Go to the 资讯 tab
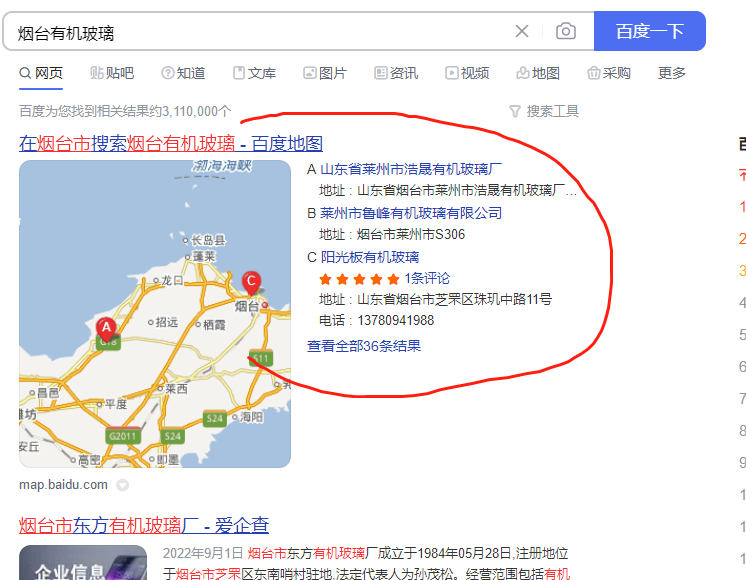This screenshot has height=580, width=746. coord(396,73)
